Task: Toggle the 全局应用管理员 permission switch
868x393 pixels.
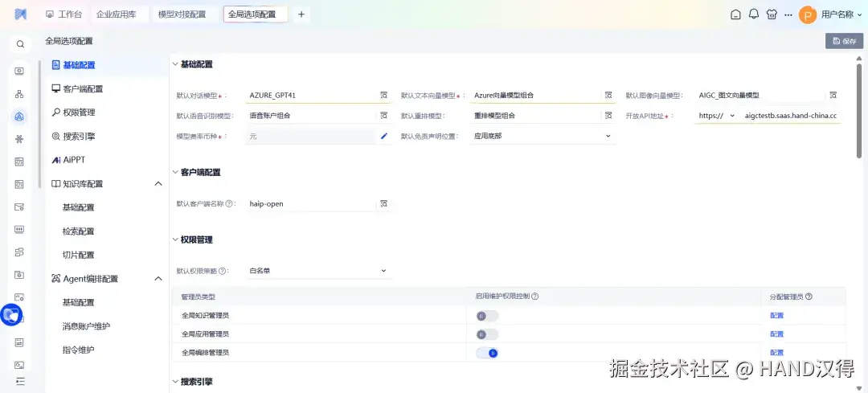Action: [487, 334]
